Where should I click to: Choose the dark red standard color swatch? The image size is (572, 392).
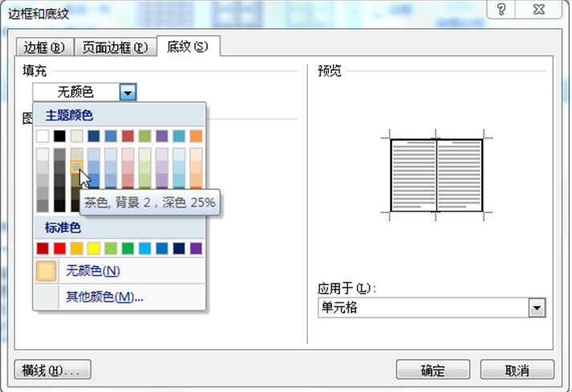tap(43, 249)
